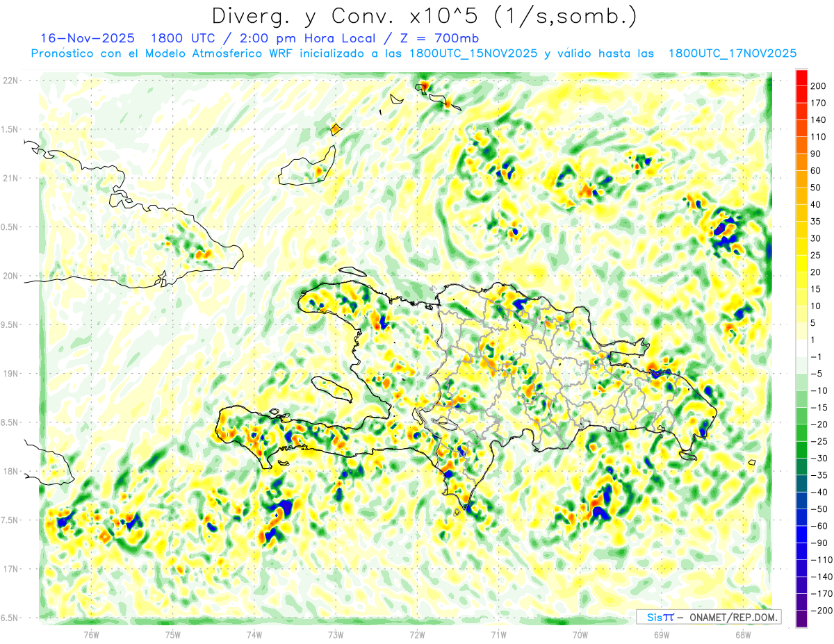This screenshot has width=834, height=644.
Task: Click the '-200' color scale label
Action: (821, 610)
